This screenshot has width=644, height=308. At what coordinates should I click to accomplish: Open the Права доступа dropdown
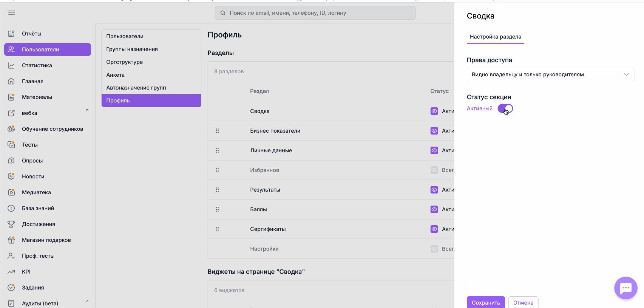551,74
